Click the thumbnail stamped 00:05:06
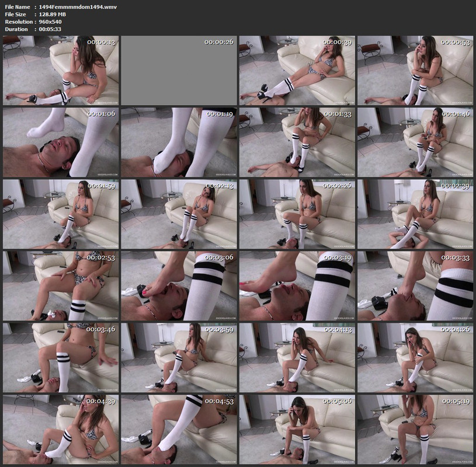 (x=297, y=430)
